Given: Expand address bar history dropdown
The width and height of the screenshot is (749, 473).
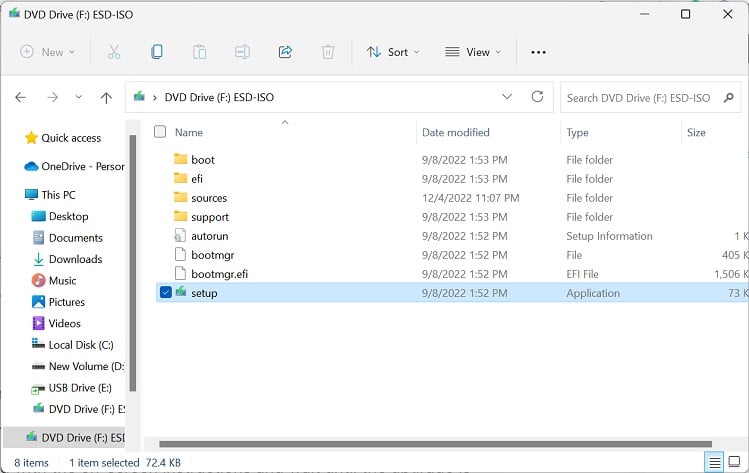Looking at the screenshot, I should 507,97.
